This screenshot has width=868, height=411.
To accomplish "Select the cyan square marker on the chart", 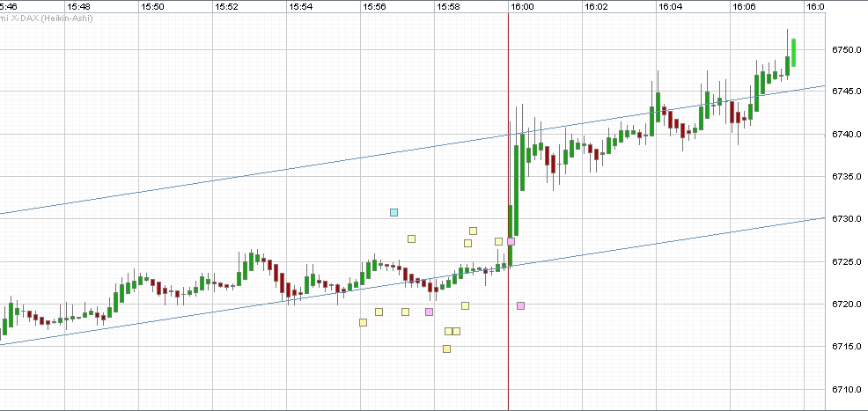I will [x=394, y=212].
